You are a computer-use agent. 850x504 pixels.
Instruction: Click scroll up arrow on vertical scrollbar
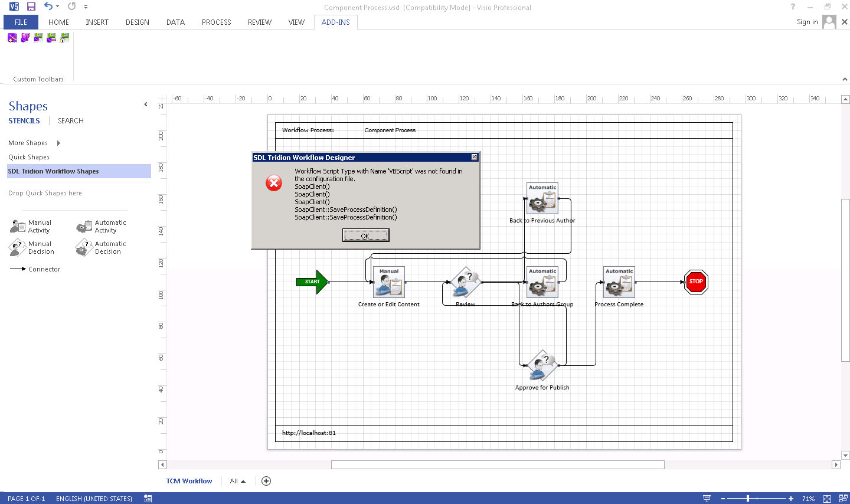(x=845, y=99)
